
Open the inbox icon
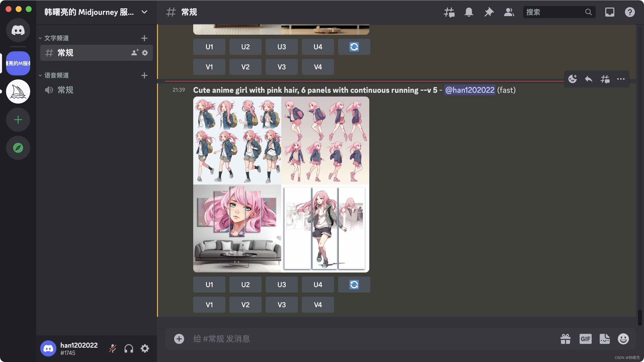tap(610, 12)
